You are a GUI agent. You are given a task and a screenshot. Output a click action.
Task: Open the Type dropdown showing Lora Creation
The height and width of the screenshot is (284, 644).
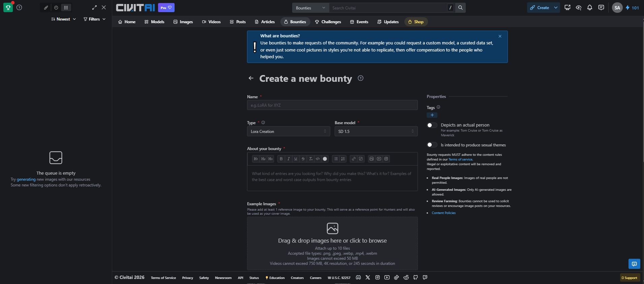pyautogui.click(x=288, y=131)
